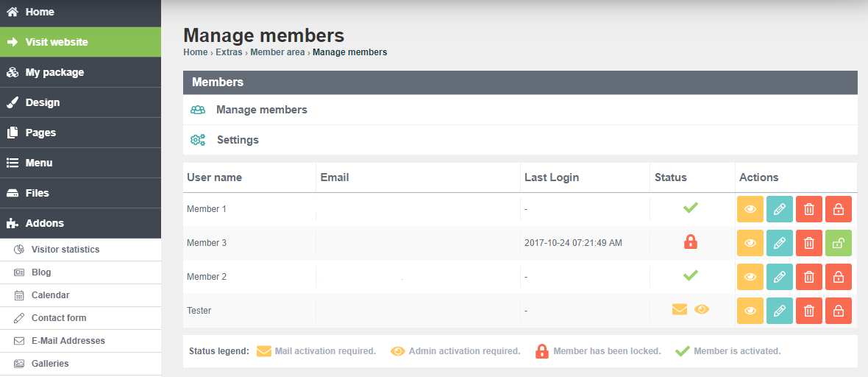Lock the Tester account using the padlock button
868x377 pixels.
(x=838, y=311)
